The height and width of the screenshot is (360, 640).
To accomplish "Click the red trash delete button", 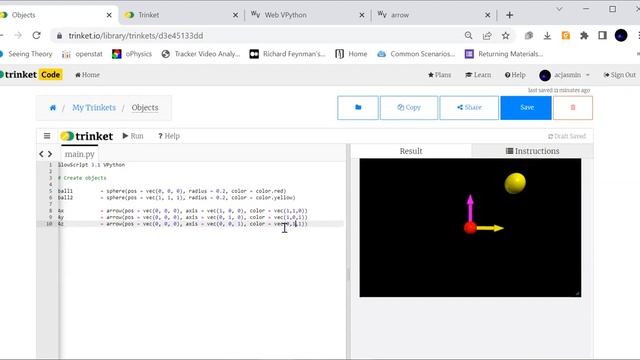I will (573, 108).
